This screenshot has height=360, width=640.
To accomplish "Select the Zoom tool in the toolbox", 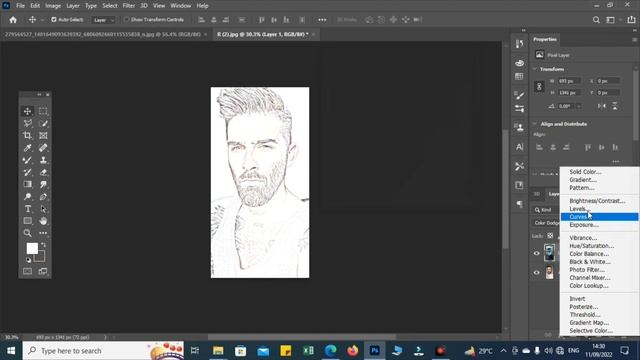I will click(x=27, y=233).
